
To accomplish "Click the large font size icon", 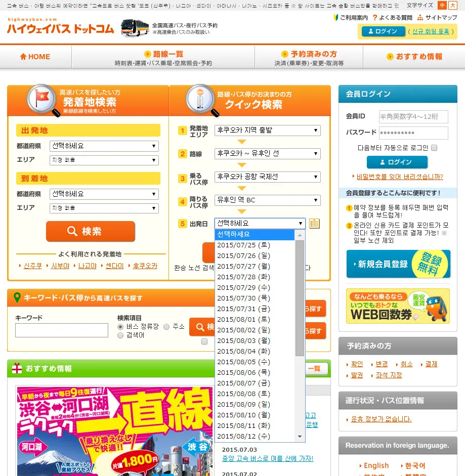I will click(x=452, y=6).
